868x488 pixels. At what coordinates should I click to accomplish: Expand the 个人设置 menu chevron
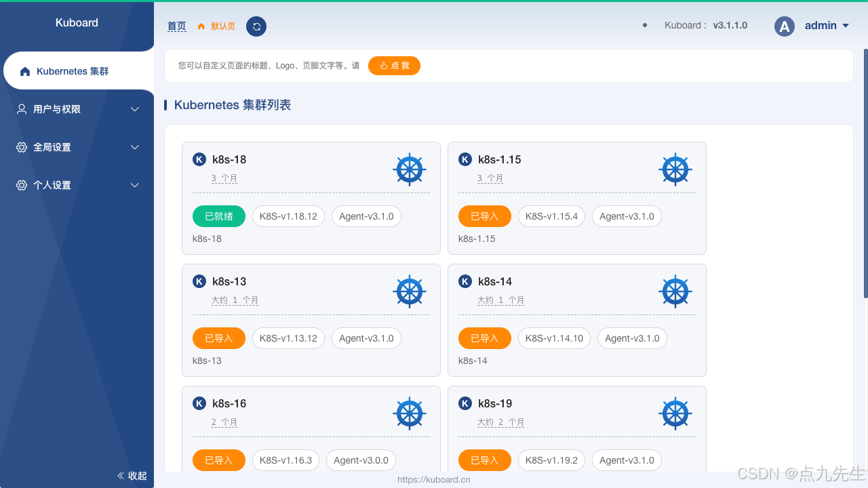pos(134,185)
